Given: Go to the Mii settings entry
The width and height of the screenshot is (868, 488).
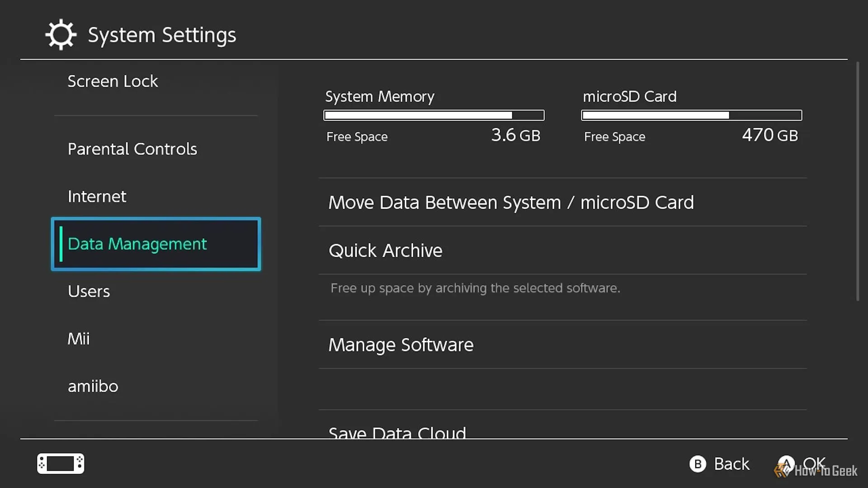Looking at the screenshot, I should pyautogui.click(x=156, y=339).
